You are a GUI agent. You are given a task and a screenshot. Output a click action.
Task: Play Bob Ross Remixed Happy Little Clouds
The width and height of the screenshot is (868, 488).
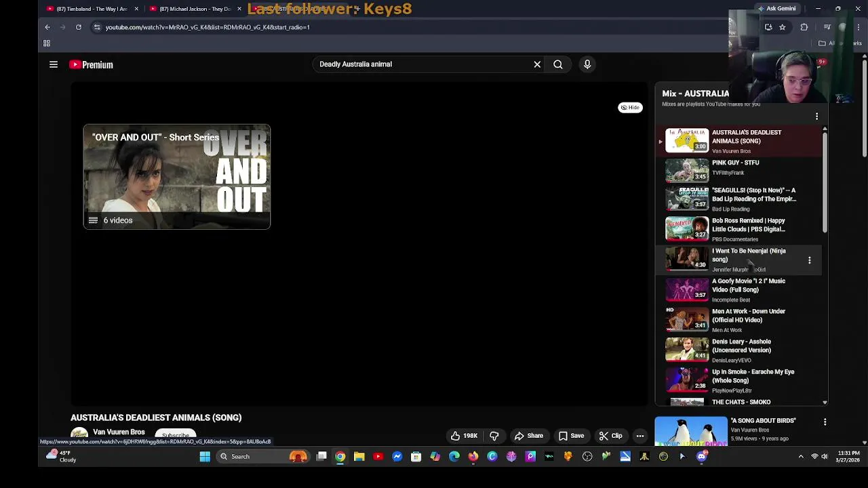(x=738, y=229)
